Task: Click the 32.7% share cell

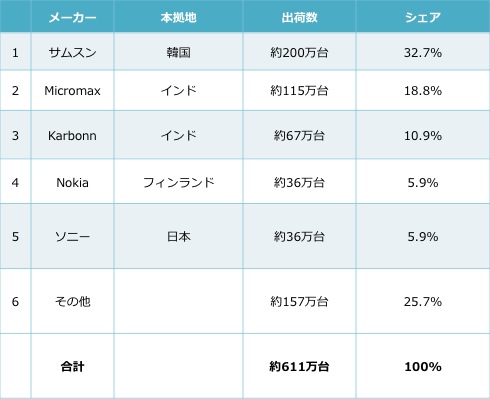Action: 423,52
